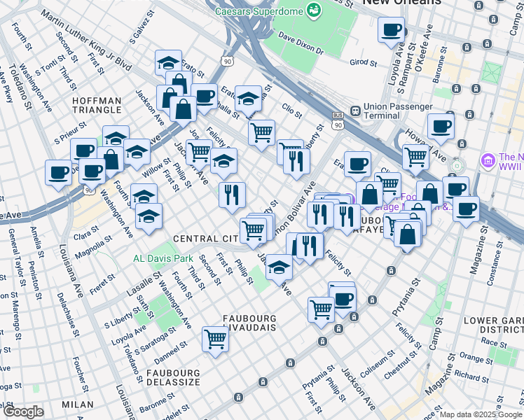Select the Caesars Superdome label

pyautogui.click(x=259, y=11)
